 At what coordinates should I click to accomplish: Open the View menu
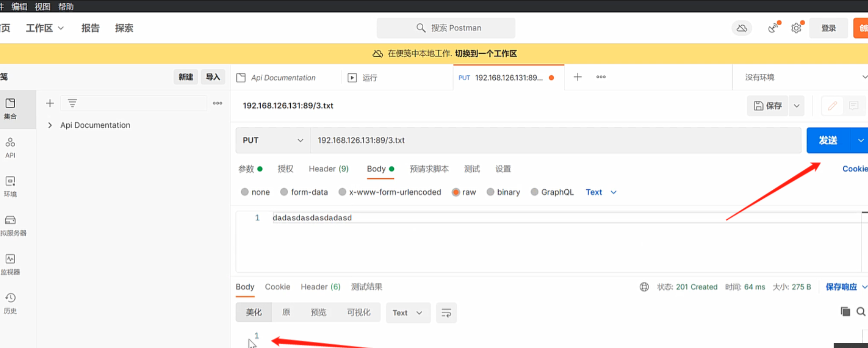42,6
